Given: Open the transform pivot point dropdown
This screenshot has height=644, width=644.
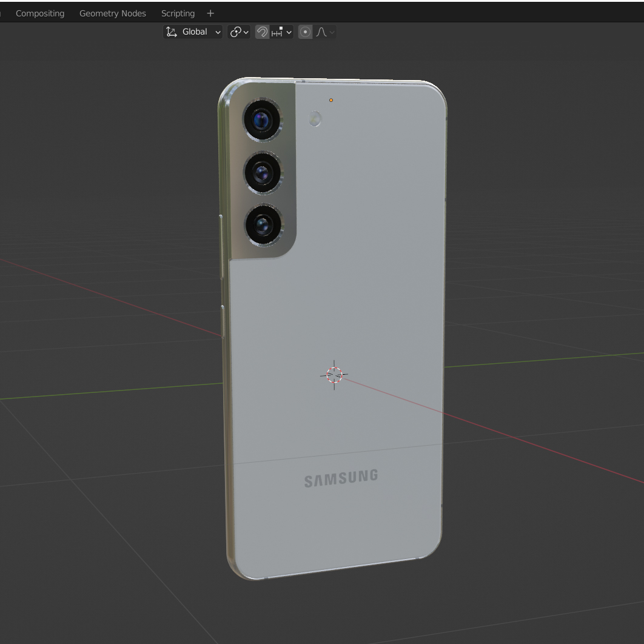Looking at the screenshot, I should pos(239,32).
